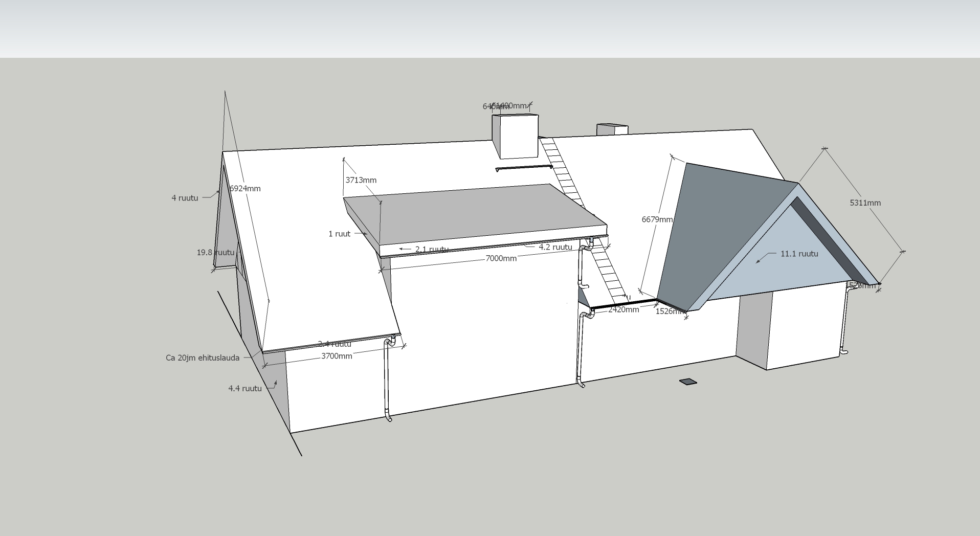This screenshot has width=980, height=536.
Task: Click the '4.4 ruutu' wall label
Action: click(x=244, y=389)
